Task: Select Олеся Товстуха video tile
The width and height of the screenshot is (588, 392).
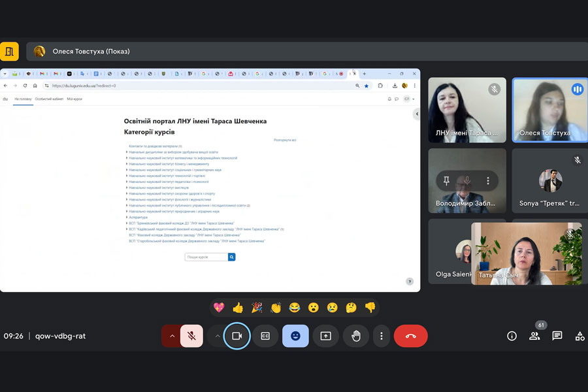Action: (x=549, y=110)
